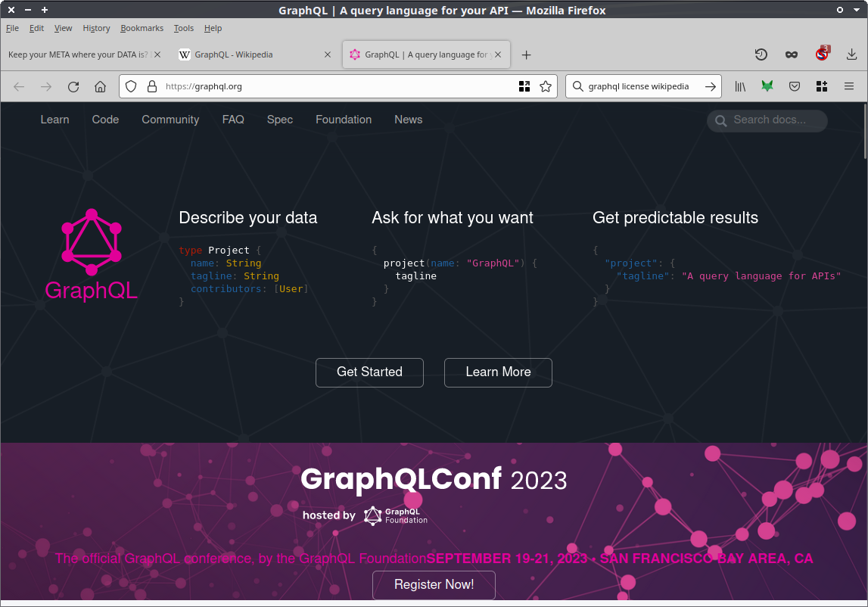Screen dimensions: 868x607
Task: Open the Spec link in site navigation
Action: point(279,120)
